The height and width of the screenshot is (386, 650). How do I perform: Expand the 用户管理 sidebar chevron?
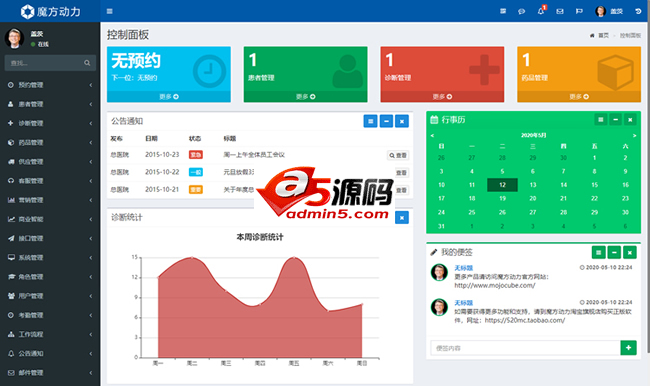point(90,296)
